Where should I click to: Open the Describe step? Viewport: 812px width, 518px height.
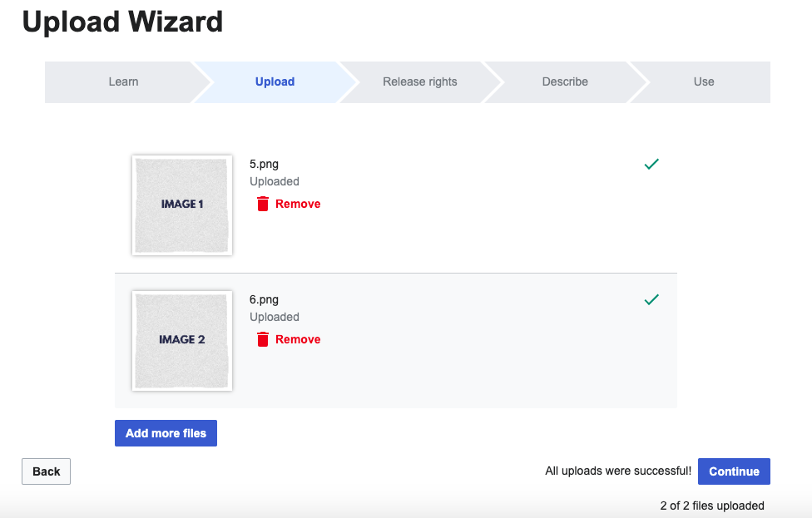tap(565, 81)
